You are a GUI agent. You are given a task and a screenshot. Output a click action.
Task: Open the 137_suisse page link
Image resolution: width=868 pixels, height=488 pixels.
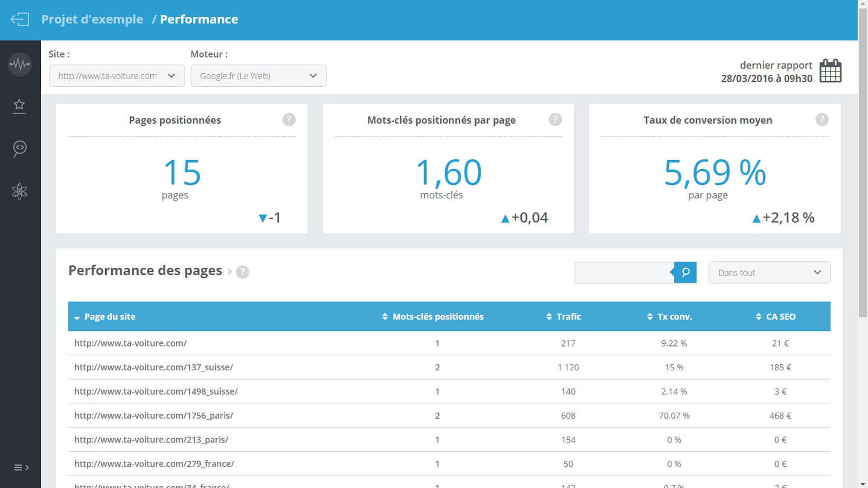pyautogui.click(x=154, y=367)
